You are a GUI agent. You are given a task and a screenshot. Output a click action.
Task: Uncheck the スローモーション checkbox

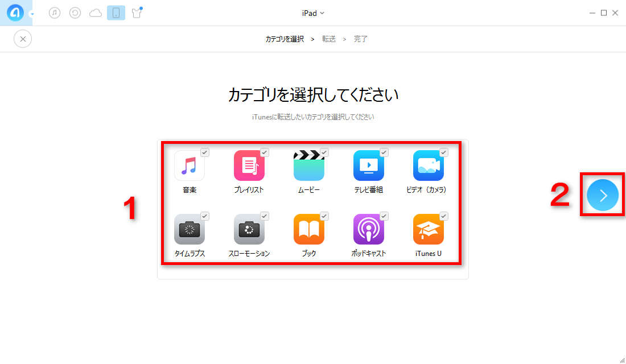pyautogui.click(x=264, y=216)
